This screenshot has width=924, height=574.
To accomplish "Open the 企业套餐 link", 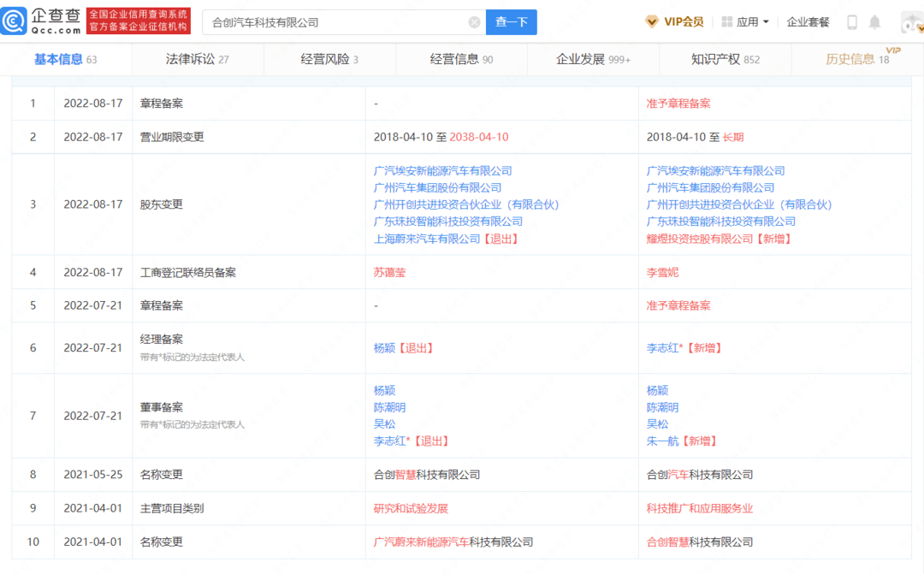I will (x=808, y=21).
